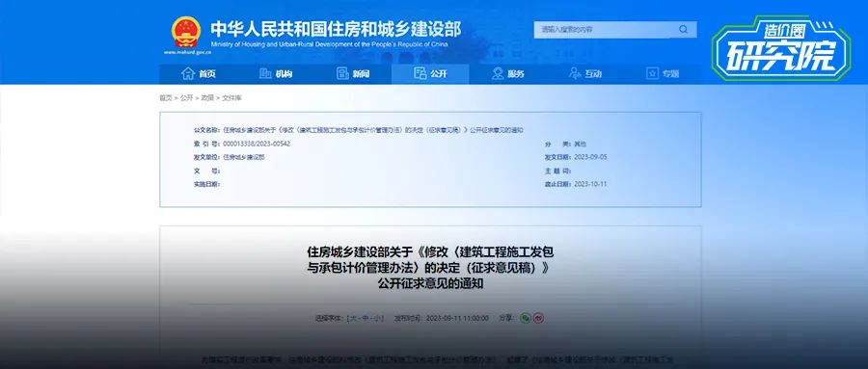The width and height of the screenshot is (868, 369).
Task: Go to 文件库 in the breadcrumb
Action: point(231,98)
